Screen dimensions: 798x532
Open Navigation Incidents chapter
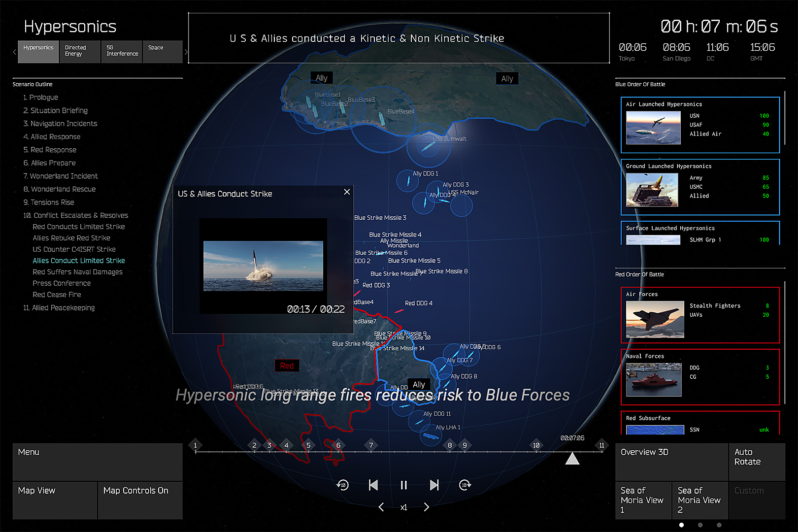60,124
